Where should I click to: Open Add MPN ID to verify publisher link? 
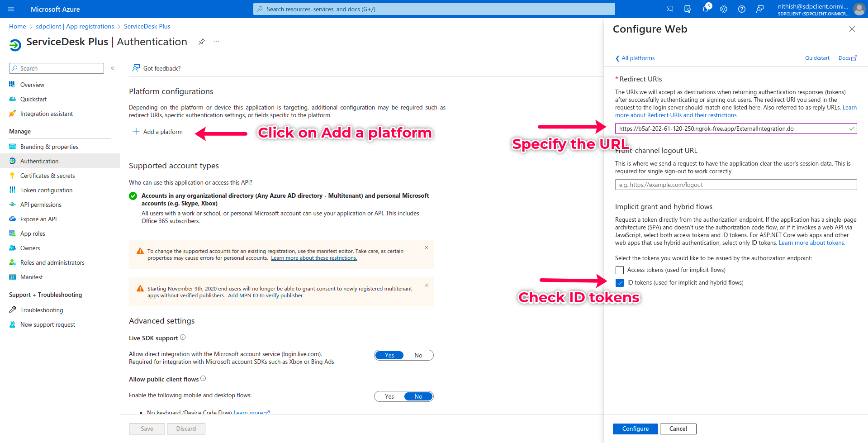point(265,295)
